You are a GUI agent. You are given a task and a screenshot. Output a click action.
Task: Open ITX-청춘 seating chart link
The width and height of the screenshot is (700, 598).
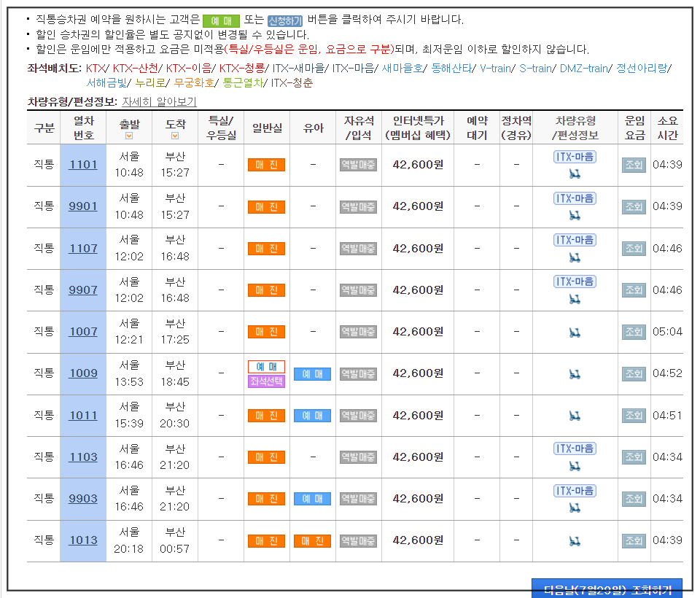tap(292, 83)
